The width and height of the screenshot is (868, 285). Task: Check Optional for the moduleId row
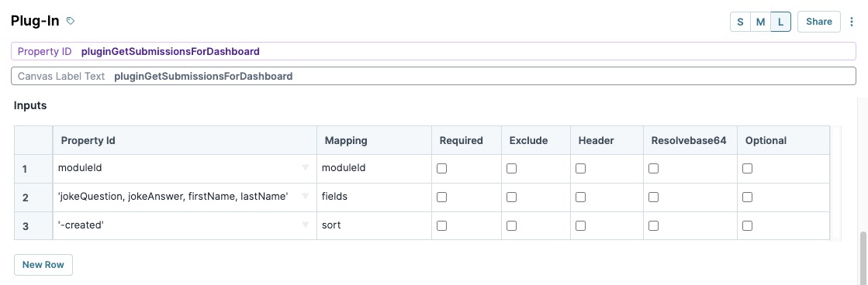coord(747,169)
